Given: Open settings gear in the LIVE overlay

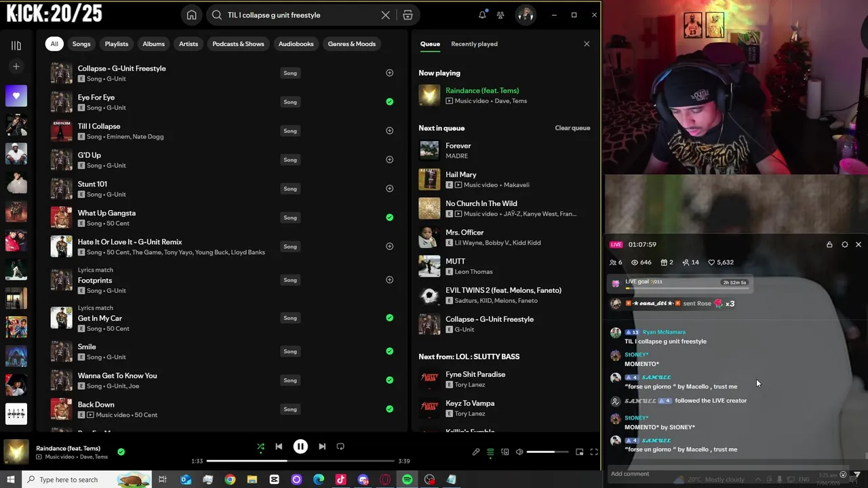Looking at the screenshot, I should point(844,245).
